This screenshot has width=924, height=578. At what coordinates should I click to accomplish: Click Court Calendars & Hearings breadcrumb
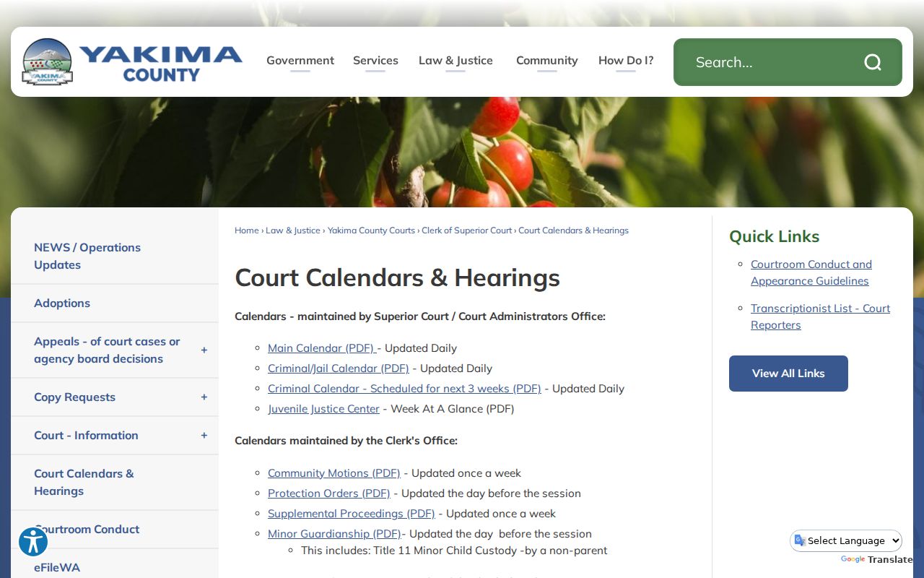(x=573, y=230)
